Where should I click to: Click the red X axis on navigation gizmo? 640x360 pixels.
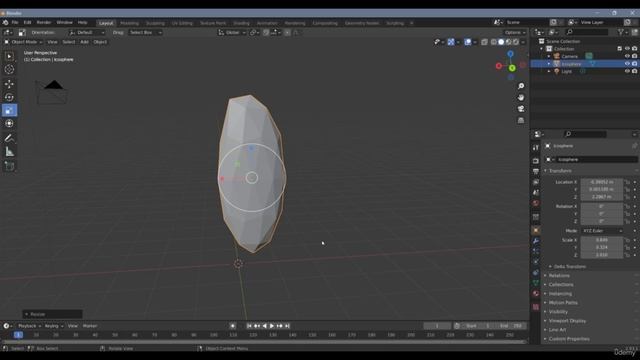click(x=499, y=66)
